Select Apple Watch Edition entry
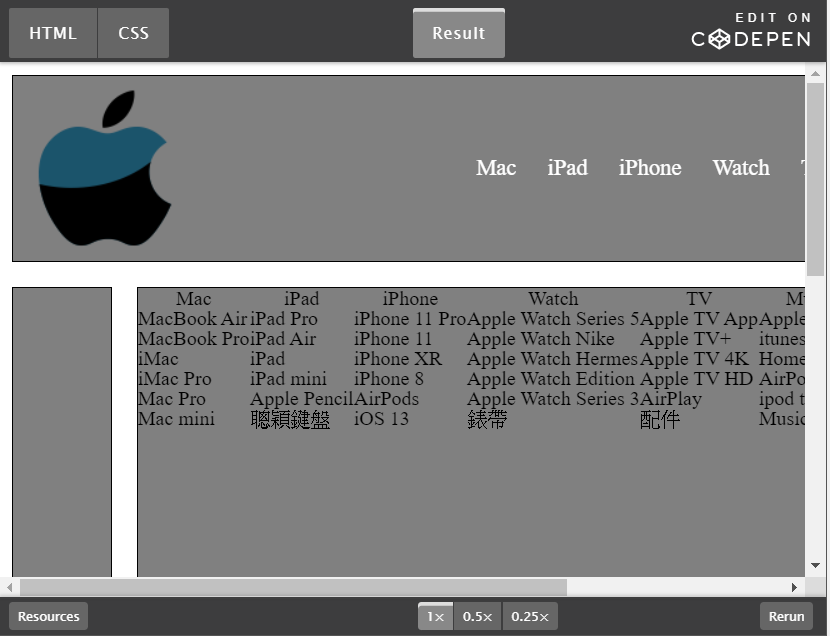 coord(551,379)
